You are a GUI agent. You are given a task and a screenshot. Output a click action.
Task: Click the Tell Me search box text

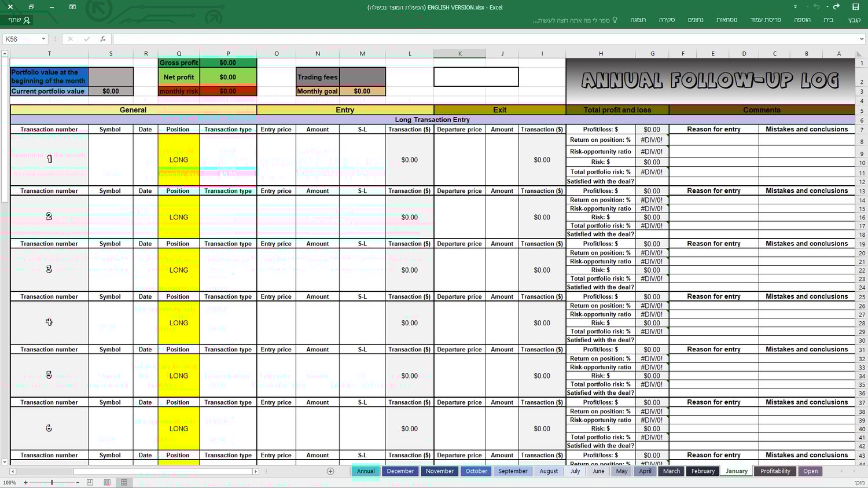point(571,20)
